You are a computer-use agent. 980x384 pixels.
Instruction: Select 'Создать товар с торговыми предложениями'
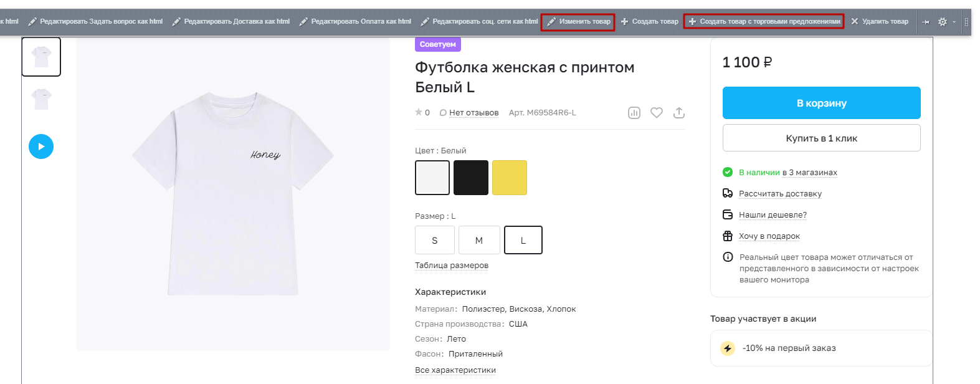[x=764, y=22]
